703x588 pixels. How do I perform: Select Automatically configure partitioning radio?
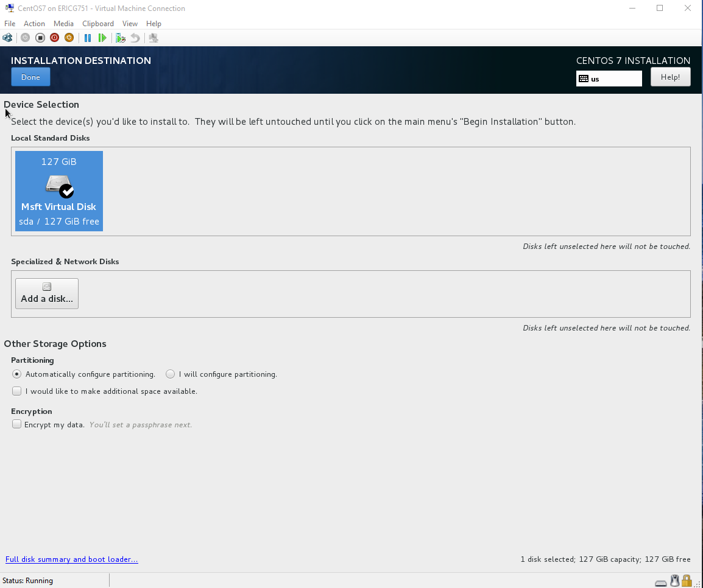(x=16, y=374)
